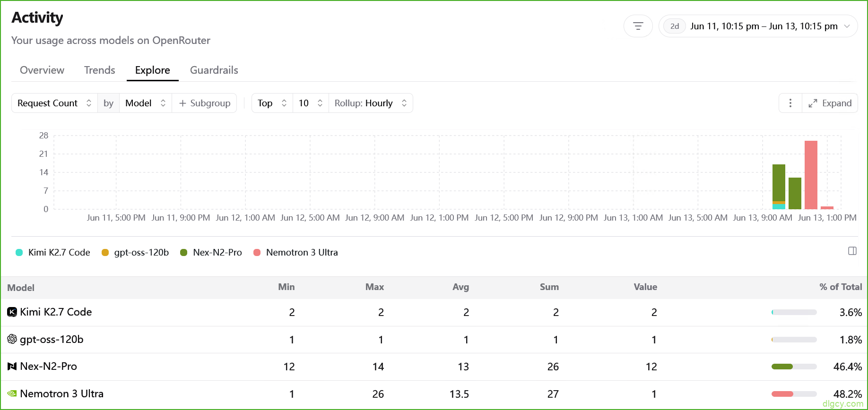Image resolution: width=868 pixels, height=410 pixels.
Task: Sort table by Avg column
Action: click(x=460, y=287)
